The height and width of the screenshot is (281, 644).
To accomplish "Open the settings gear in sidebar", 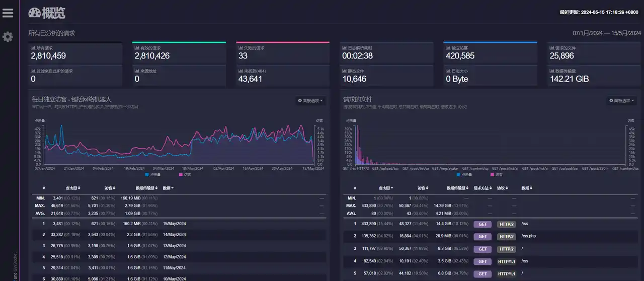I will 8,37.
